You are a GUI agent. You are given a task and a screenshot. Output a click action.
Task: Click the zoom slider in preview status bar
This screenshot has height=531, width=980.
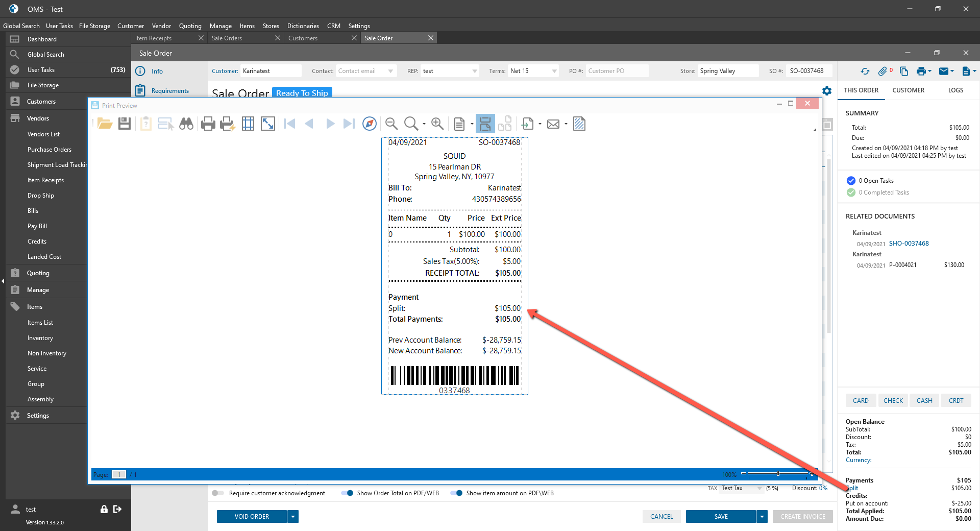tap(778, 474)
